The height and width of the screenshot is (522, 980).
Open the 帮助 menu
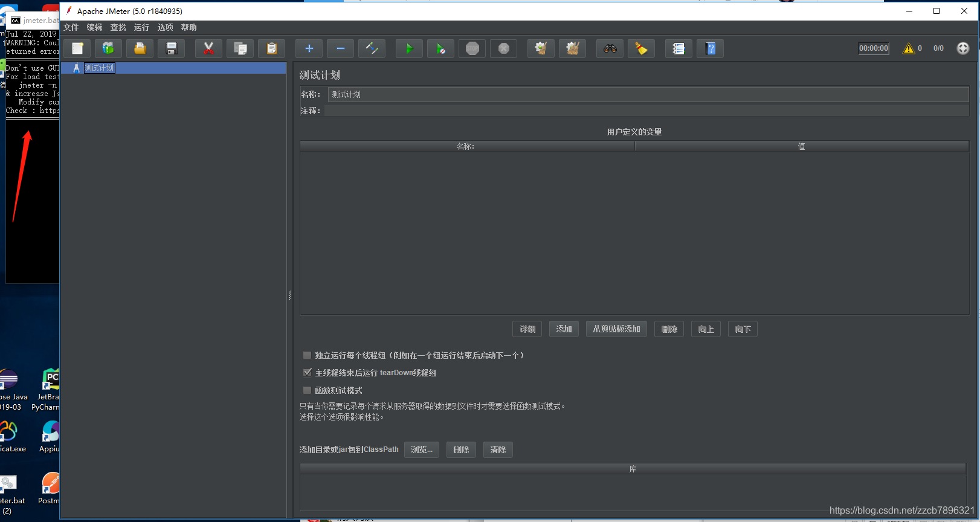pos(189,27)
